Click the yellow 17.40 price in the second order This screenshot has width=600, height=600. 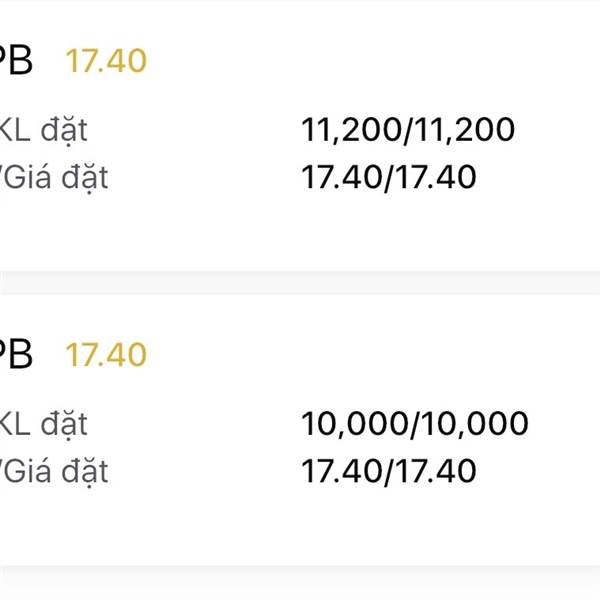coord(106,354)
